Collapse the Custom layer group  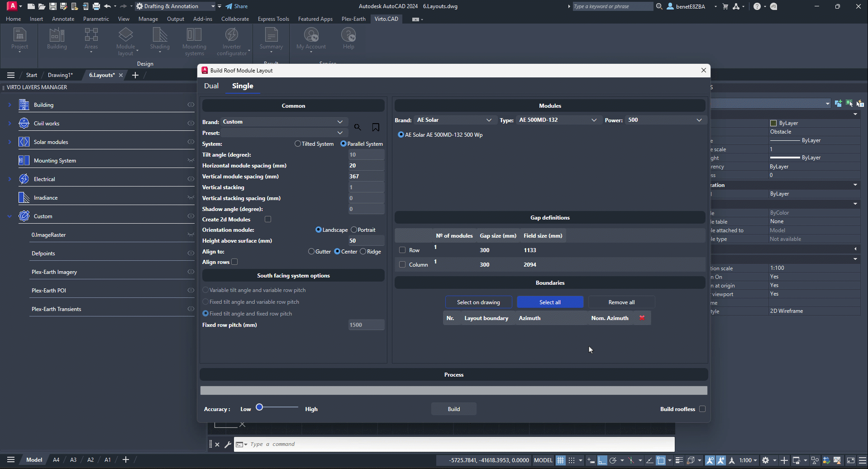coord(10,216)
